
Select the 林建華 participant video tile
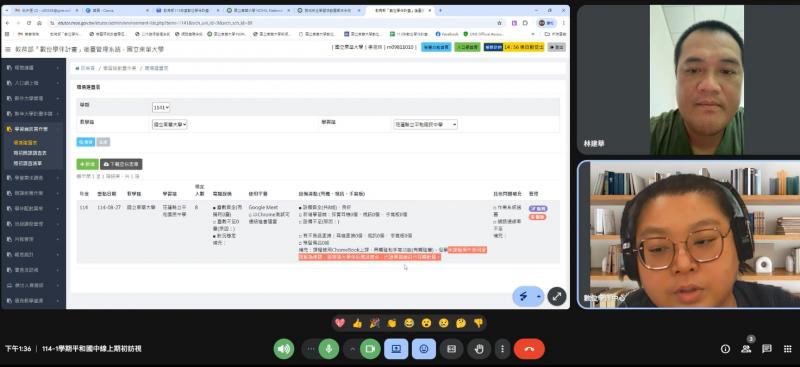[x=688, y=80]
